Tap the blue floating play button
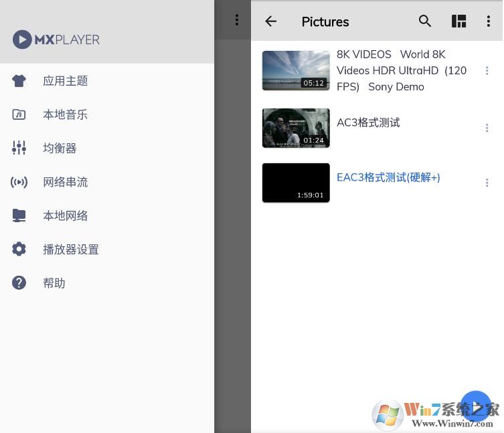 tap(476, 406)
